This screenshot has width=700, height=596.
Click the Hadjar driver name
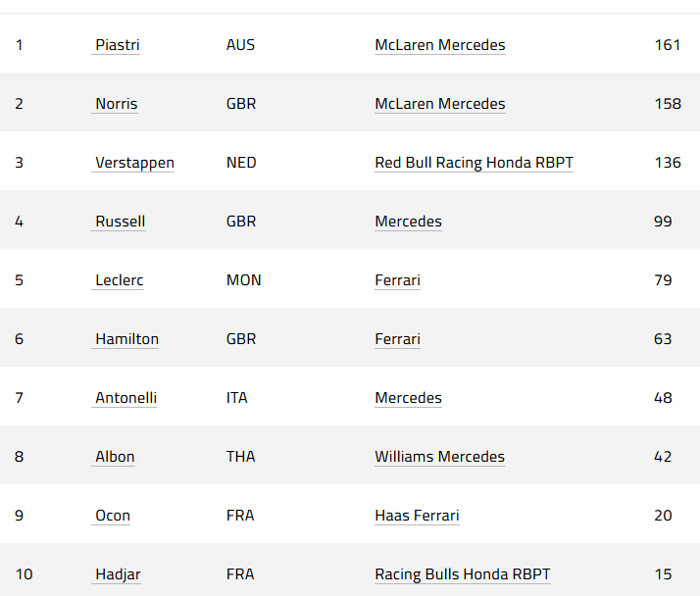tap(118, 574)
